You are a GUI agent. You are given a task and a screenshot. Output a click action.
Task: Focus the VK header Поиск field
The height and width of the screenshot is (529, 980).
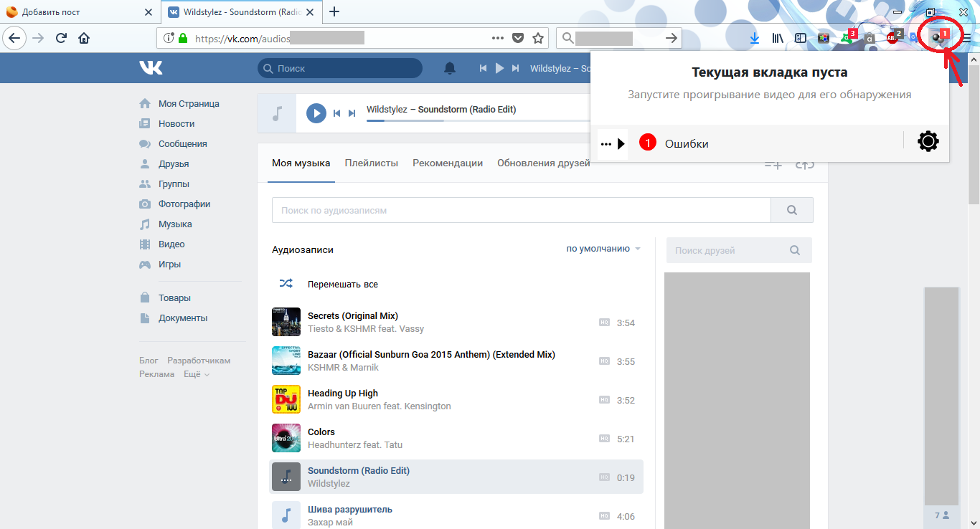pos(340,68)
